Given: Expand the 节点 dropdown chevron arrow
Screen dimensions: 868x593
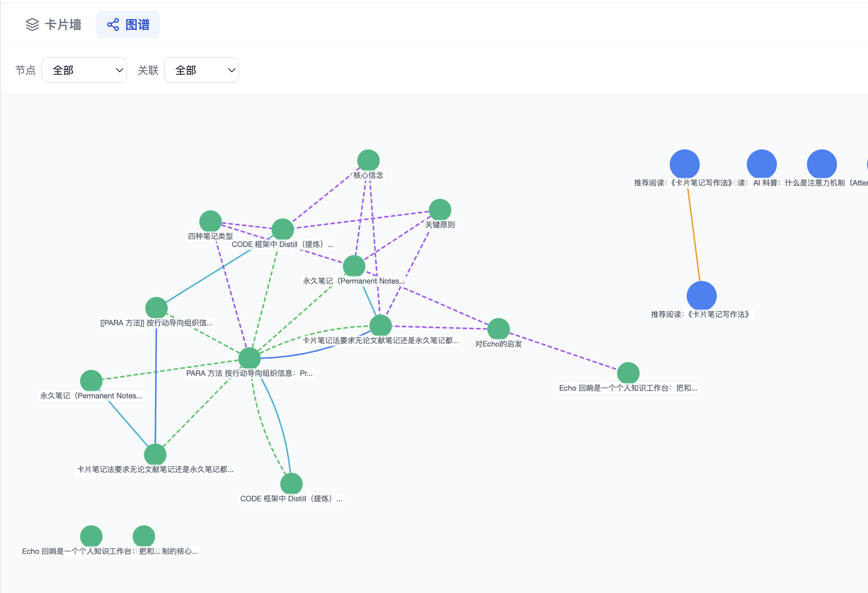Looking at the screenshot, I should tap(119, 70).
